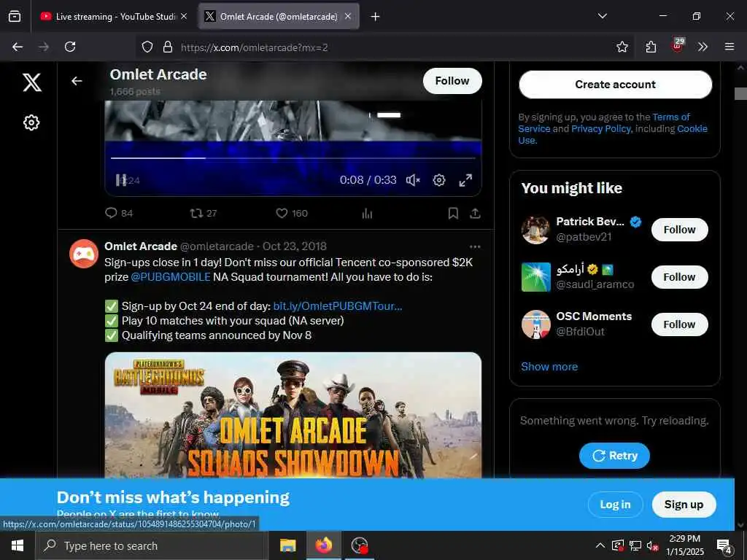The image size is (747, 560).
Task: Open the PUBG Squads Showdown image
Action: tap(293, 415)
